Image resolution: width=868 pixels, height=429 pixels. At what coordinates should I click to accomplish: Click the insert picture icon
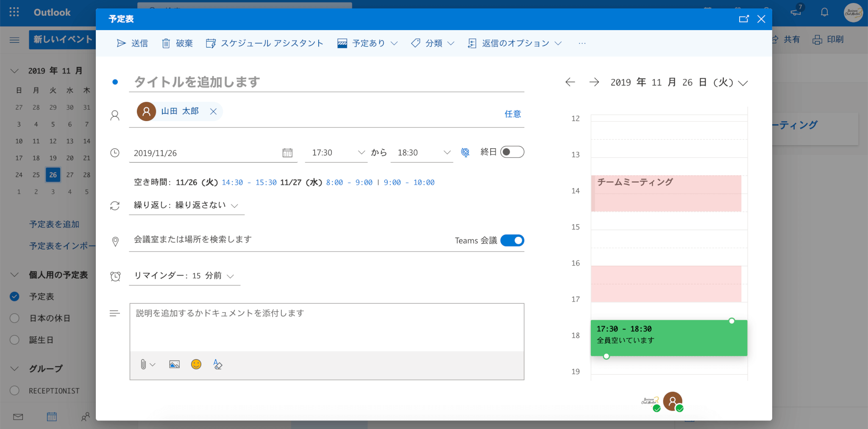pos(174,364)
